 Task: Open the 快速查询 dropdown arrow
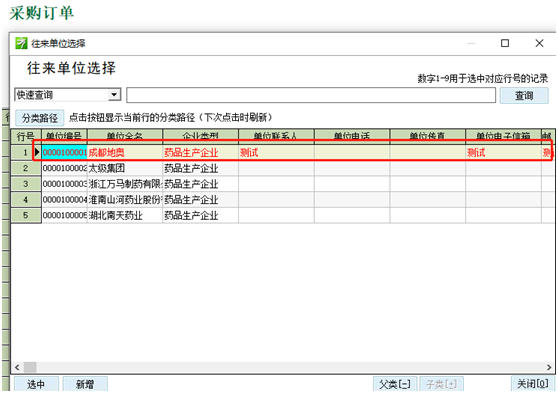114,95
